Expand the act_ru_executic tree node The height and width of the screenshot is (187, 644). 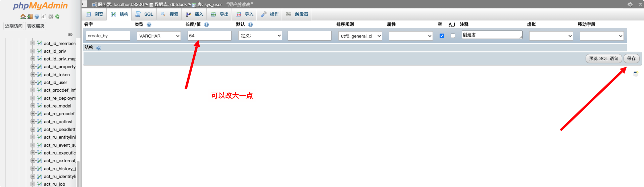pyautogui.click(x=33, y=153)
